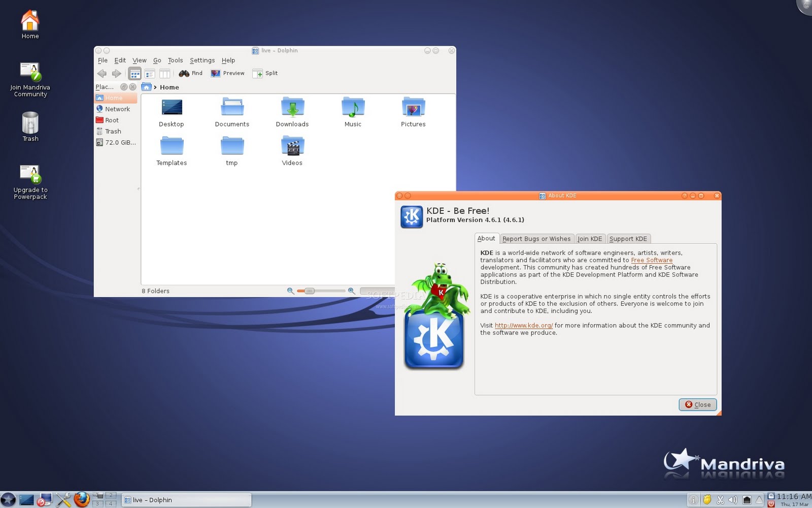This screenshot has height=508, width=812.
Task: Select the 72.0 GiB drive in Places
Action: pyautogui.click(x=116, y=143)
